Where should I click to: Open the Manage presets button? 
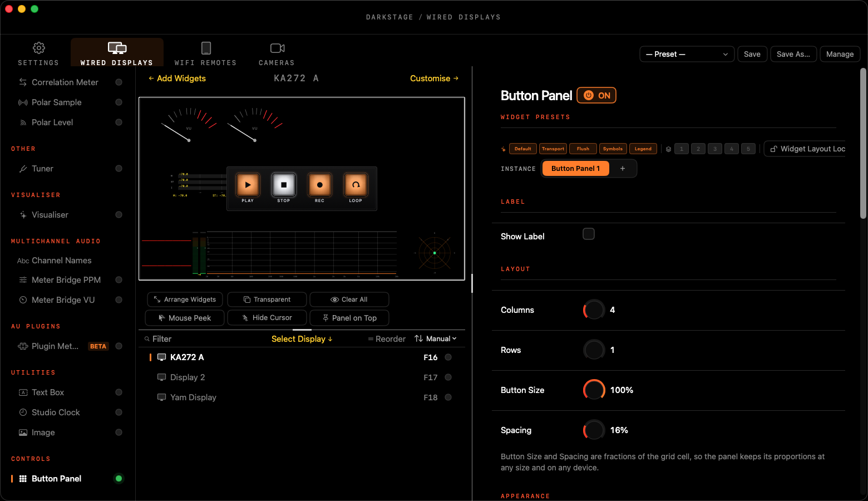pyautogui.click(x=840, y=54)
